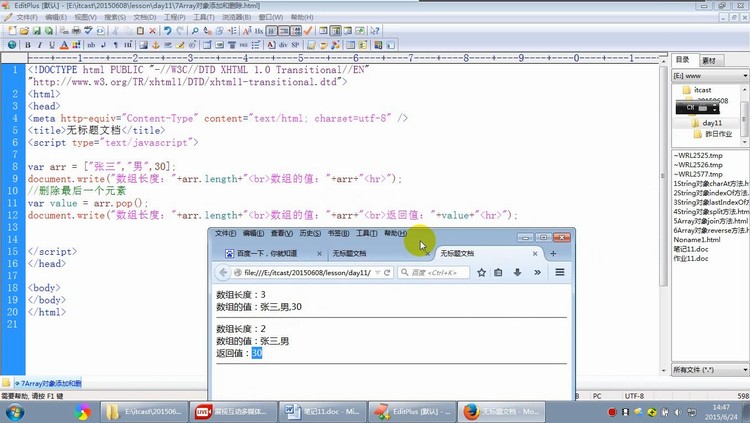Toggle line numbers toolbar button

pos(296,31)
